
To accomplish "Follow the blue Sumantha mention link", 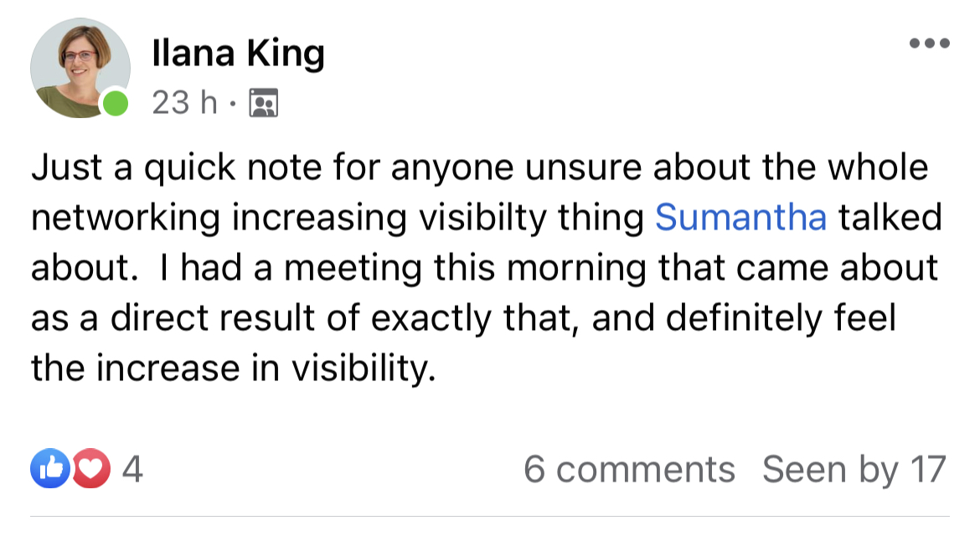I will click(x=740, y=217).
